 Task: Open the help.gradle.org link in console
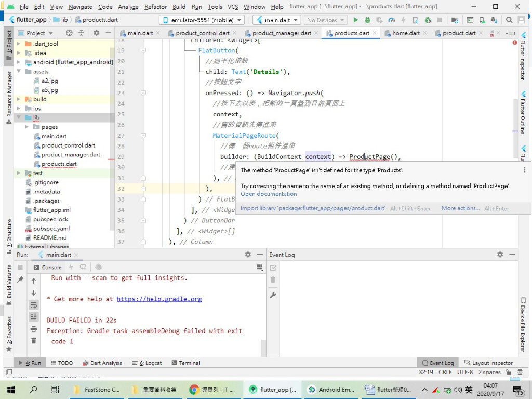[x=159, y=299]
